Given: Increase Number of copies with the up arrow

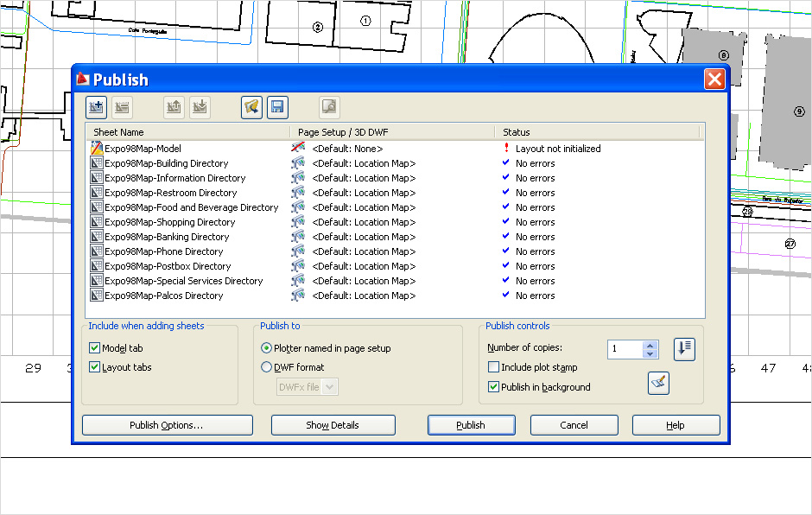Looking at the screenshot, I should pyautogui.click(x=650, y=344).
